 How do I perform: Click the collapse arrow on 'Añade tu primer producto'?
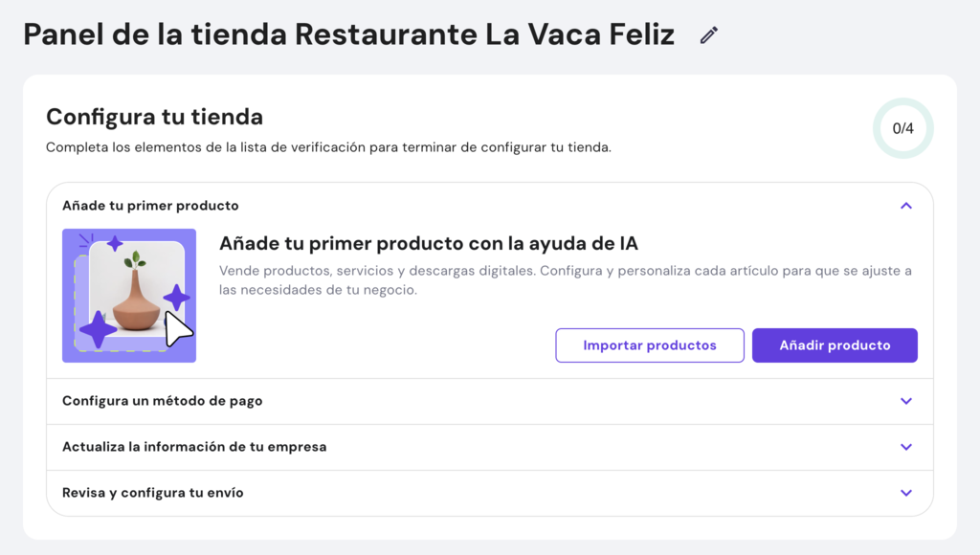(906, 205)
